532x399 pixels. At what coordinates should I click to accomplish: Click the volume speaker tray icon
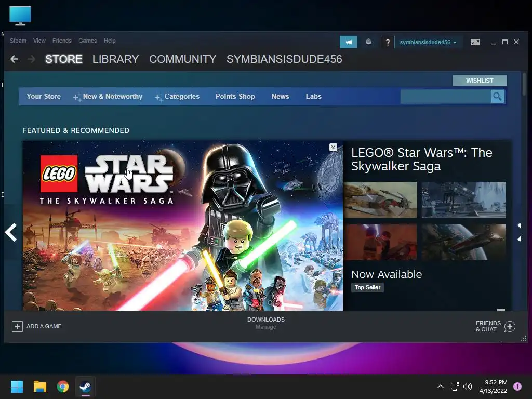pos(468,387)
